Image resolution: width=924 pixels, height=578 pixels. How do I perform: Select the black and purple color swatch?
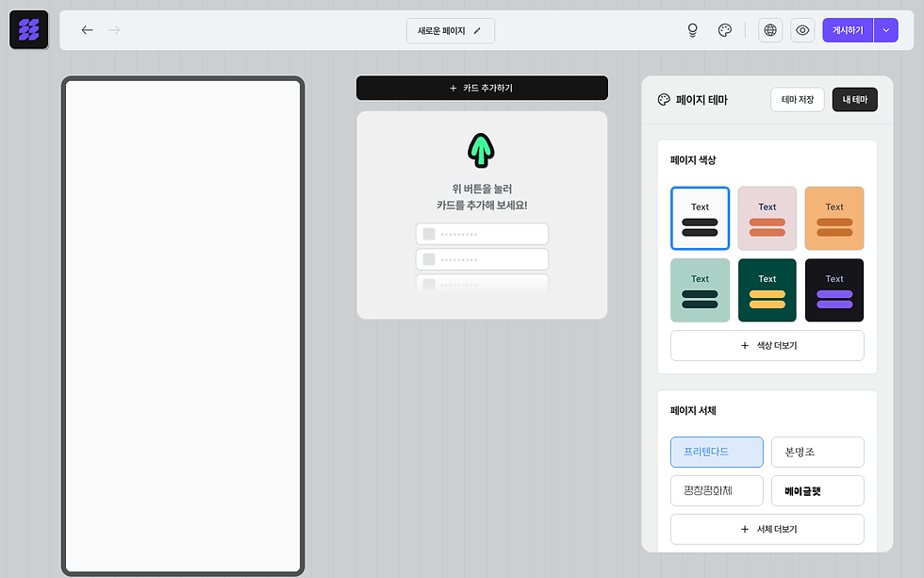(x=834, y=290)
